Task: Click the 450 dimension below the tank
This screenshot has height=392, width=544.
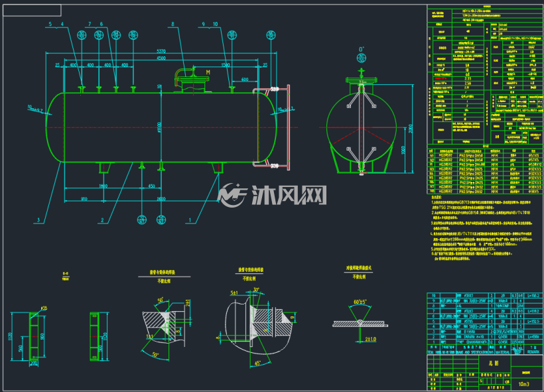Action: (x=152, y=186)
